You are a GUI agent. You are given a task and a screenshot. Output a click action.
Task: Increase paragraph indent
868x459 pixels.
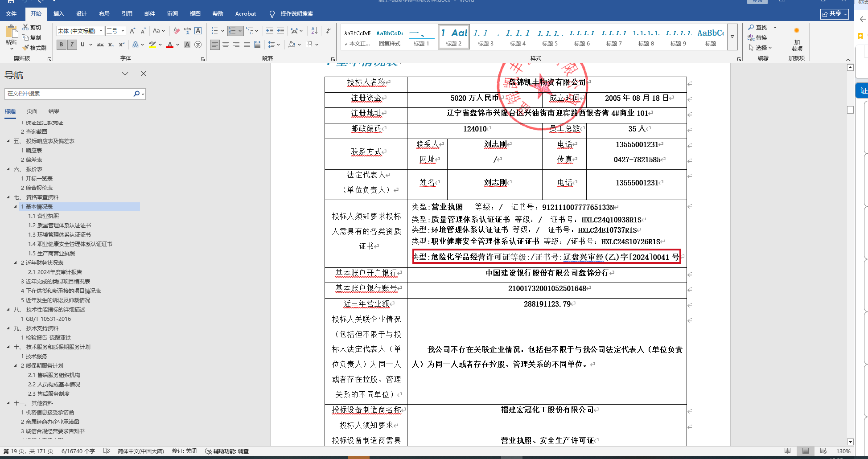(280, 31)
